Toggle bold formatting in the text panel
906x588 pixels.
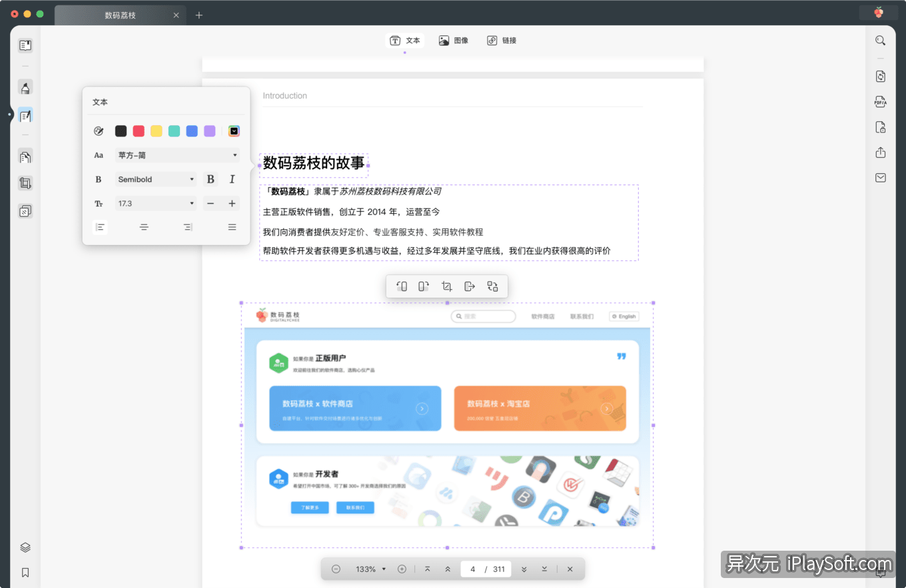(x=210, y=178)
